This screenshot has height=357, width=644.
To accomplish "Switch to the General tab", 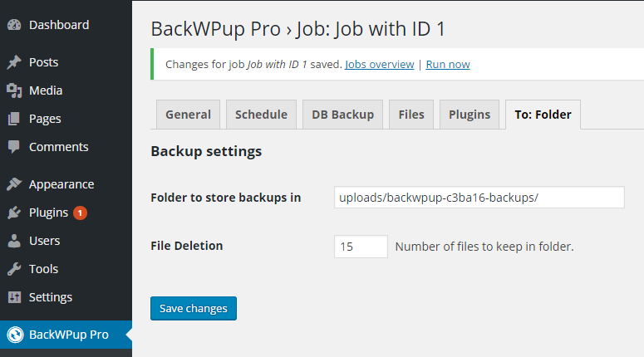I will click(188, 115).
